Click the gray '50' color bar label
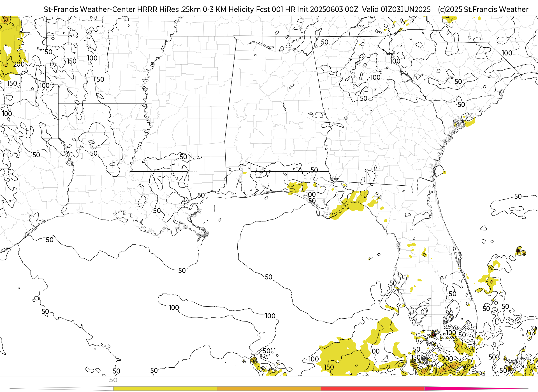Image resolution: width=538 pixels, height=392 pixels. click(113, 380)
